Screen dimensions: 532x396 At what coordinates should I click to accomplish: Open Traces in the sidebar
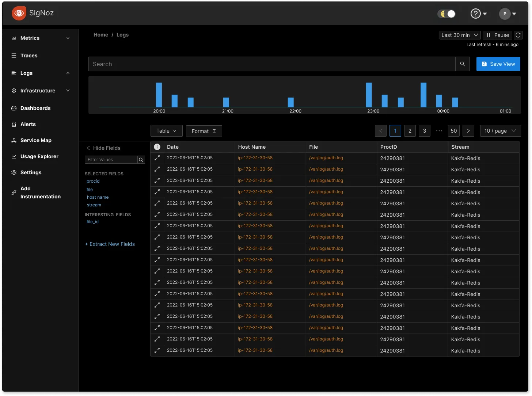pyautogui.click(x=29, y=56)
